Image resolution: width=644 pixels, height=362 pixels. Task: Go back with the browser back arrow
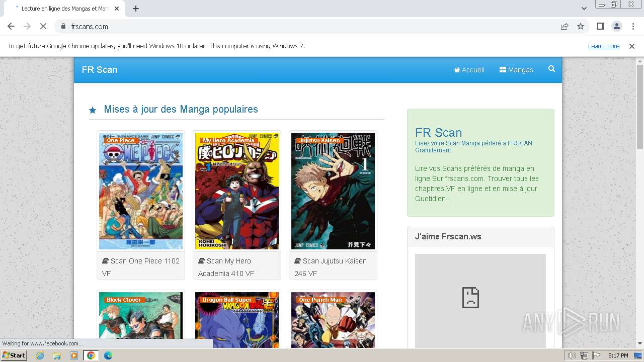point(11,26)
